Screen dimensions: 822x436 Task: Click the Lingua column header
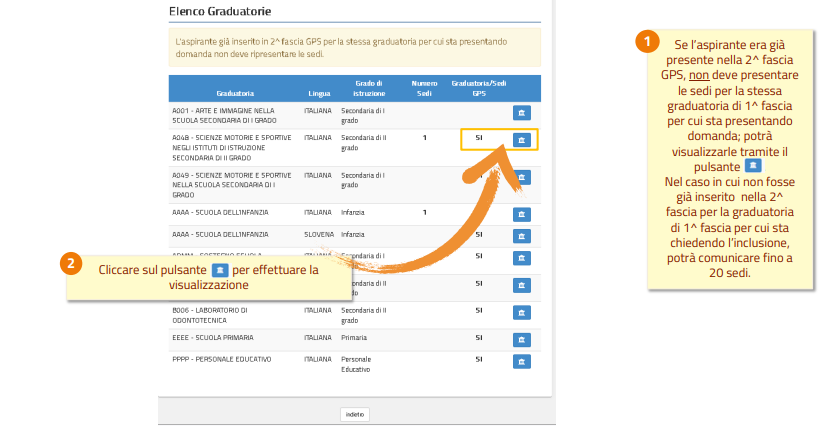pyautogui.click(x=319, y=93)
